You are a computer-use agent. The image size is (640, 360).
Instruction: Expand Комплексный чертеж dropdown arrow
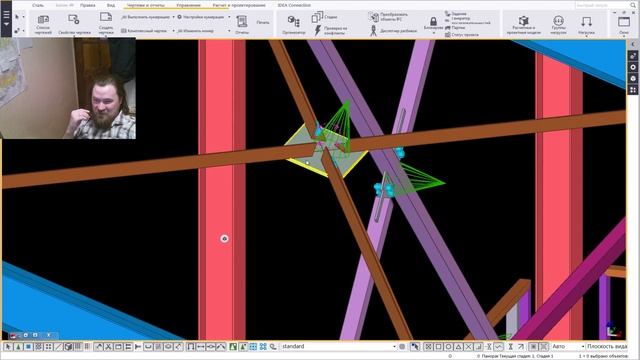[x=173, y=31]
